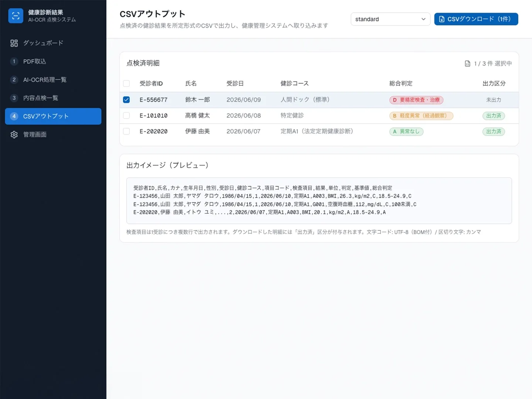
Task: Click the gear icon beside 管理画面
Action: [x=14, y=134]
